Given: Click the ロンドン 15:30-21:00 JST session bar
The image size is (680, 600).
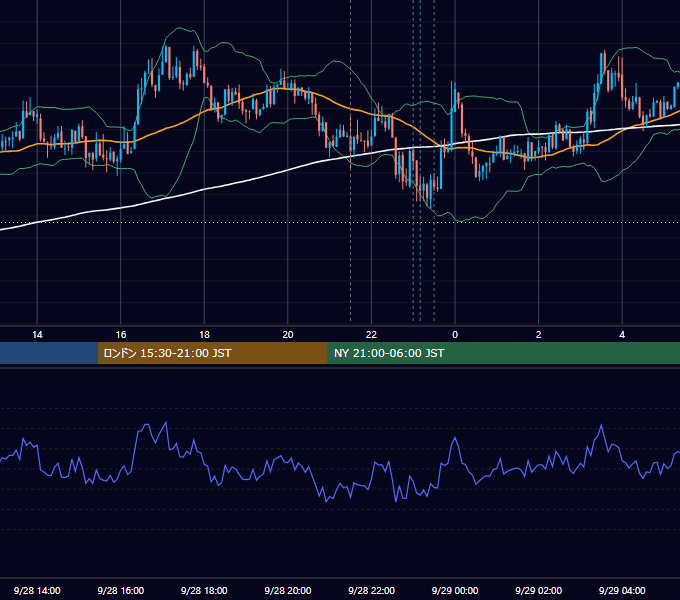Looking at the screenshot, I should (212, 353).
